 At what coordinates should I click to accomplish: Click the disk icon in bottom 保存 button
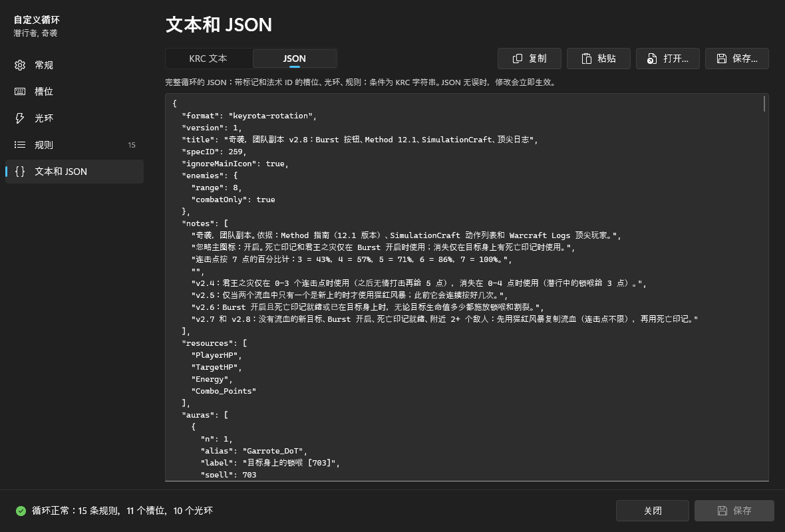pyautogui.click(x=722, y=511)
